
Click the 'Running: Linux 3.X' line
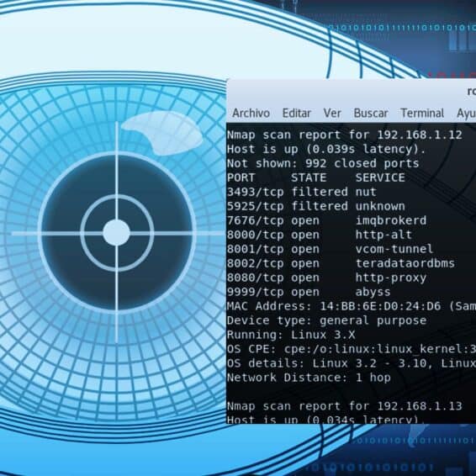(x=291, y=335)
